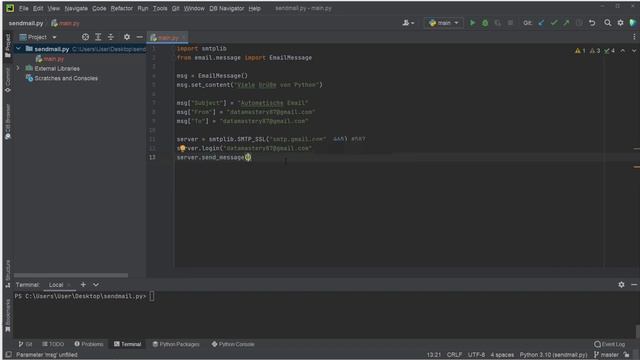Go to next highlighted error arrow

point(634,51)
